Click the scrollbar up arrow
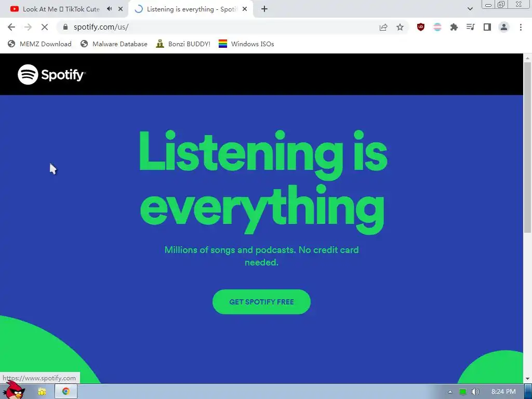 click(x=527, y=58)
